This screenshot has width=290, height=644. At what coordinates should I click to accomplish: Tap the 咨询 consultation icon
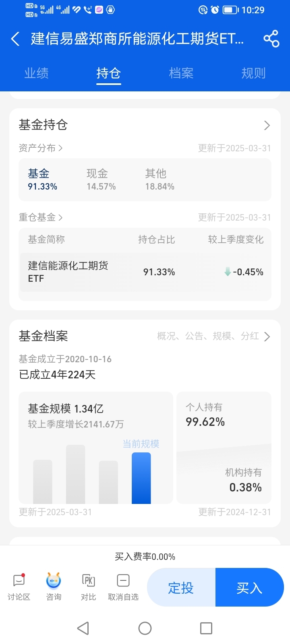54,587
